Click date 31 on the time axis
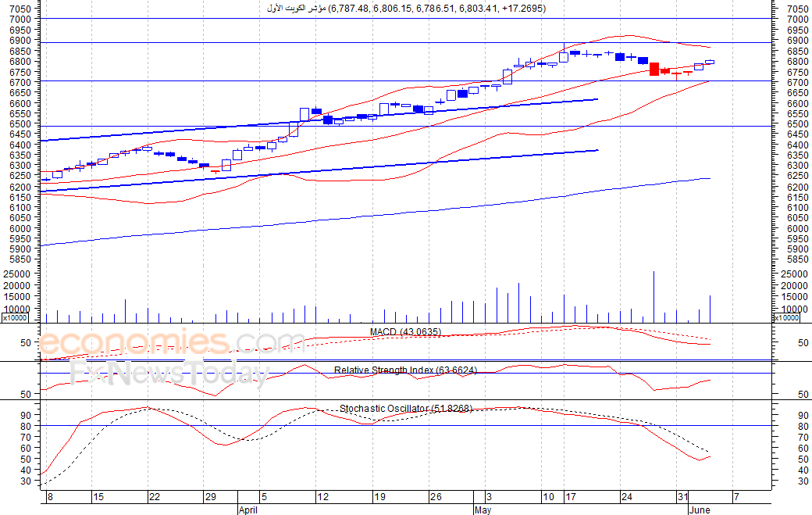 click(683, 497)
